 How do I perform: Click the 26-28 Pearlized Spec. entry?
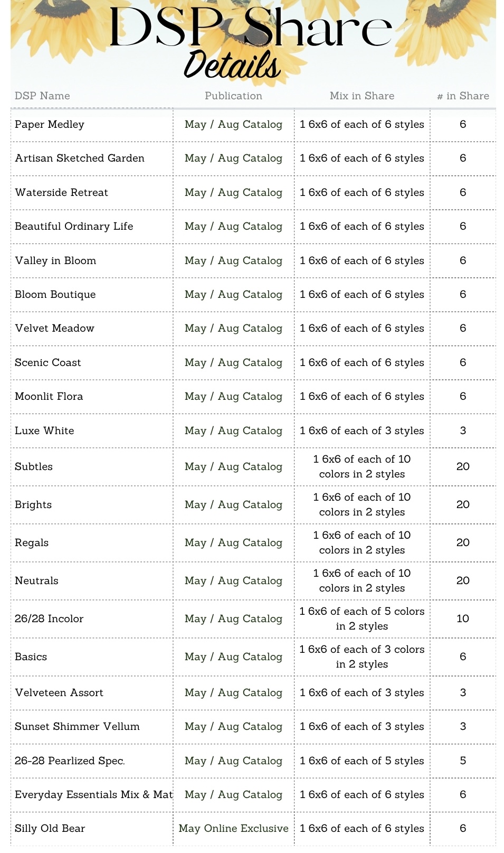[x=70, y=761]
